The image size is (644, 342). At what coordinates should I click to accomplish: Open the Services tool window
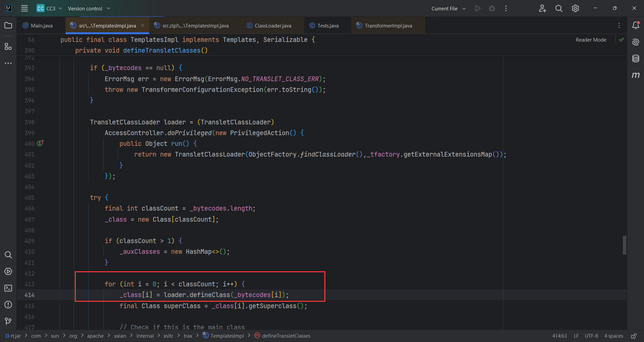(x=8, y=271)
